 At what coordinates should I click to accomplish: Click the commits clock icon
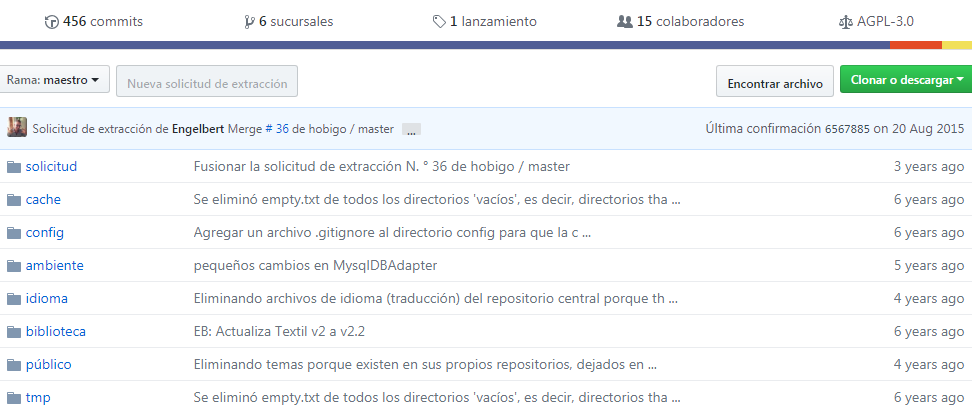tap(52, 22)
